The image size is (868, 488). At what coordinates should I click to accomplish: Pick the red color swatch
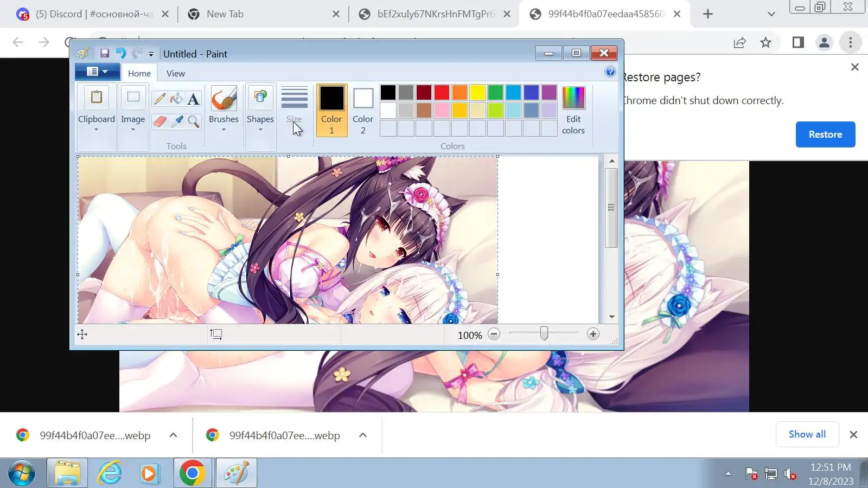click(442, 92)
